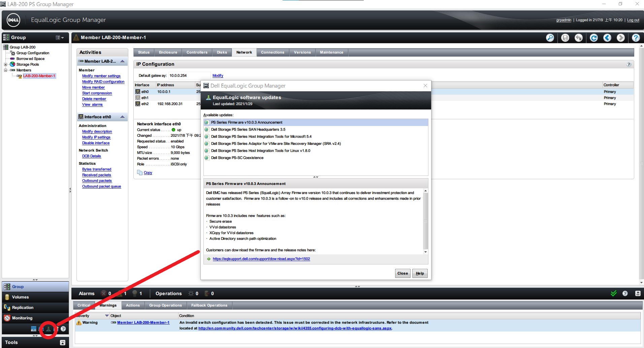Click Modify link beside default gateway

click(x=218, y=76)
